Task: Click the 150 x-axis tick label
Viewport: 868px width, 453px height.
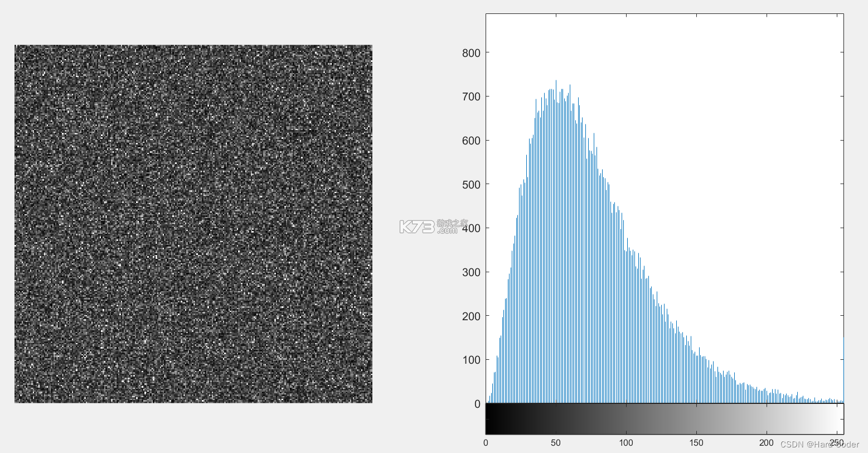Action: coord(696,443)
